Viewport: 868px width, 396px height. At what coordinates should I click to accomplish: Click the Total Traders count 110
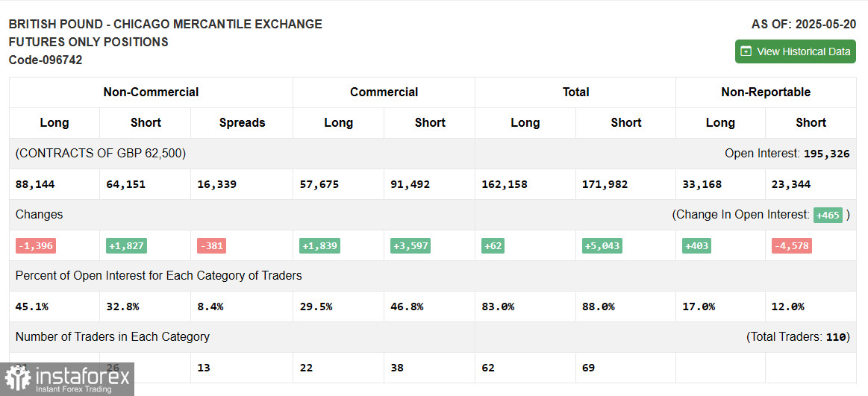point(836,337)
